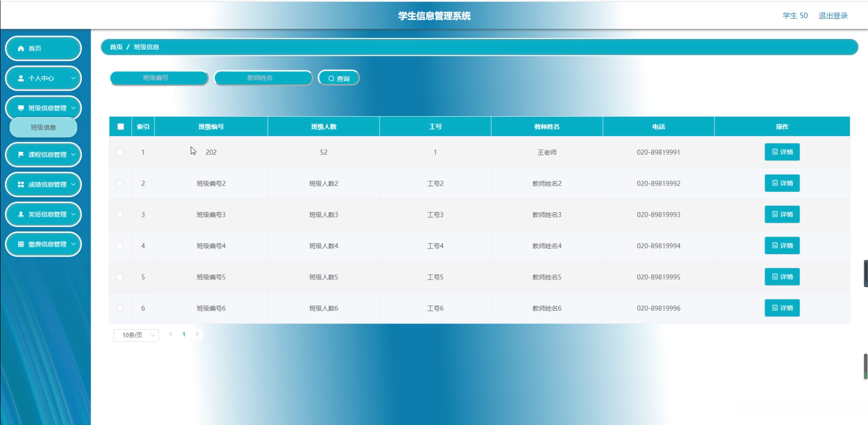The image size is (868, 425).
Task: Click the person icon beside 个人中心
Action: tap(21, 78)
